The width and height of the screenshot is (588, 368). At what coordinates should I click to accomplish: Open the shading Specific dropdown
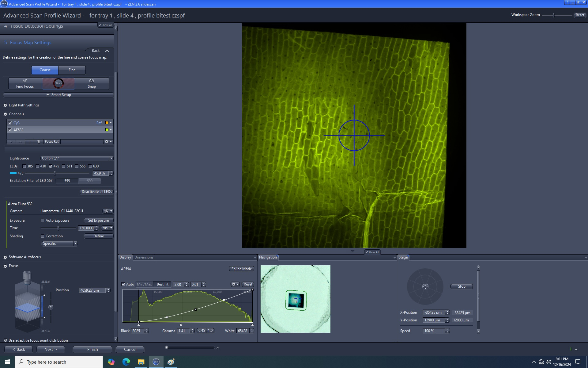60,243
